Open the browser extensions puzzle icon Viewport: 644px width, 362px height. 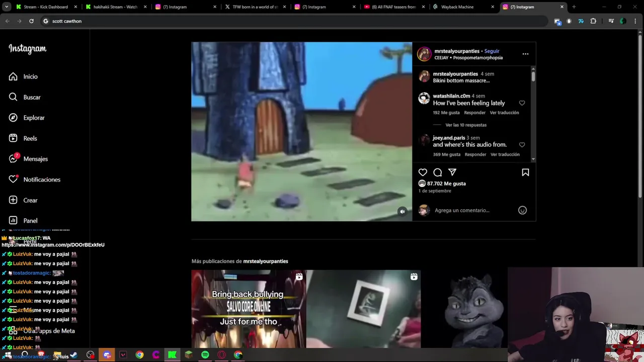point(593,21)
